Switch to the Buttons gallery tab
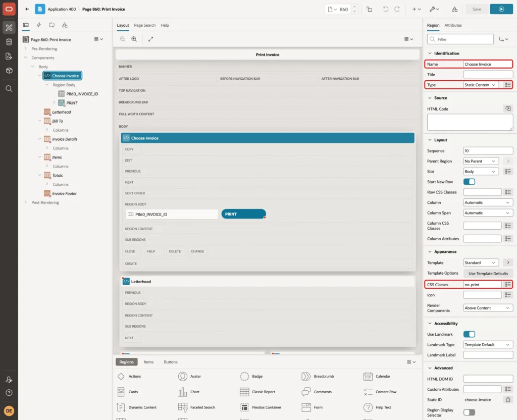Viewport: 517px width, 420px height. coord(171,362)
